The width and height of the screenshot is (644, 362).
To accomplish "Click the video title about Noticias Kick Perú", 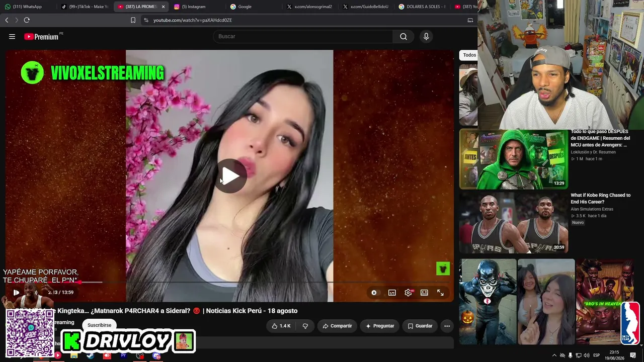I will click(x=177, y=311).
